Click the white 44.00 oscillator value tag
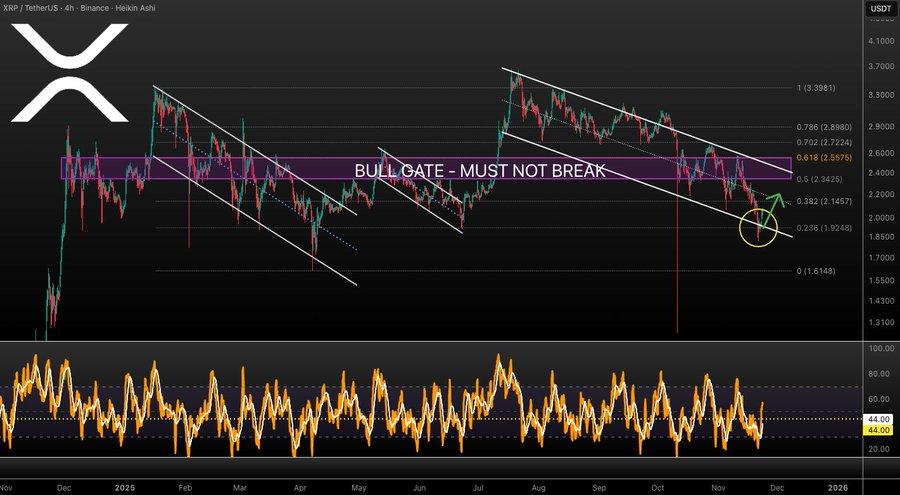900x495 pixels. (x=881, y=417)
